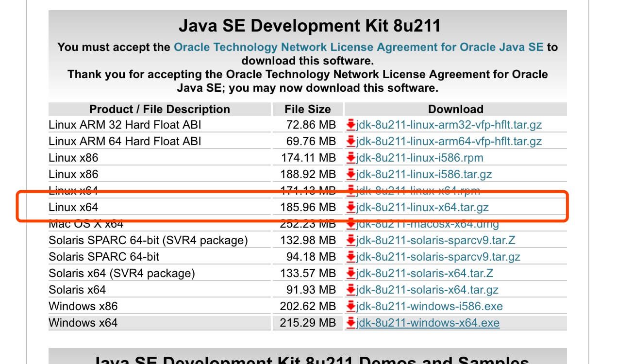Viewport: 633px width, 364px height.
Task: Download jdk-8u211-linux-i586.rpm package link
Action: pos(420,158)
